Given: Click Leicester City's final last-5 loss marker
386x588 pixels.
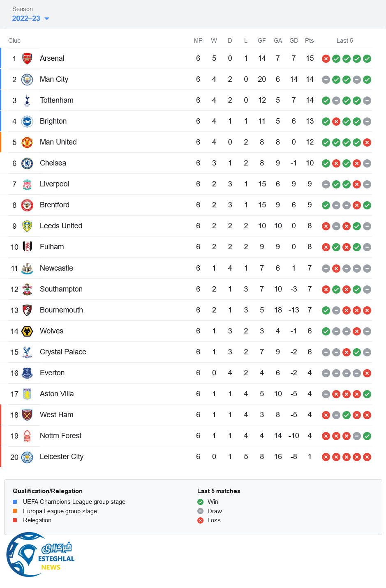Looking at the screenshot, I should point(367,457).
